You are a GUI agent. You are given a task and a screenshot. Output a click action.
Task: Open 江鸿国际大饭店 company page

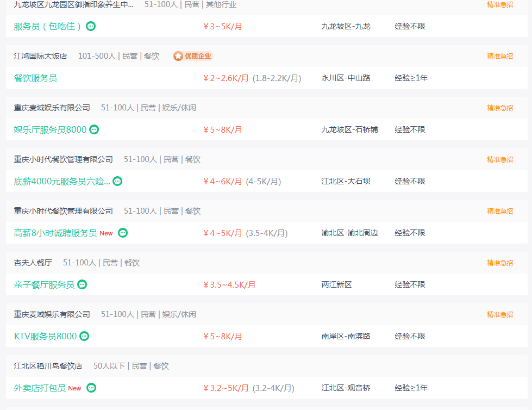pyautogui.click(x=40, y=56)
